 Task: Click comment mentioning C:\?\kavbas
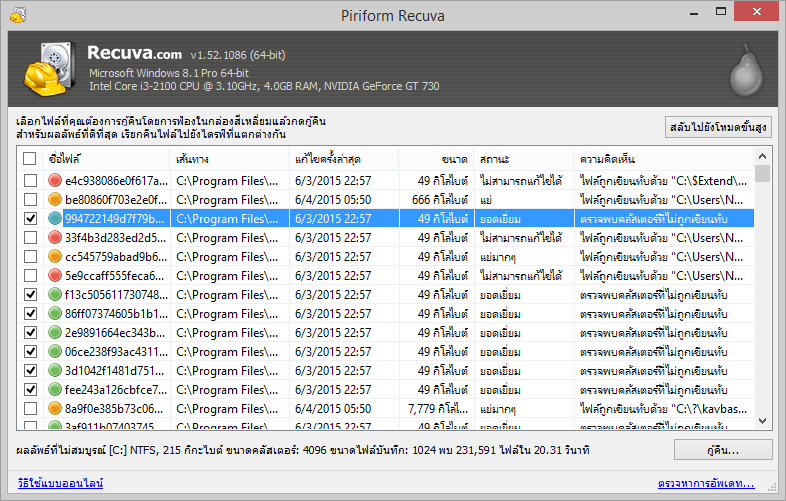click(x=663, y=409)
